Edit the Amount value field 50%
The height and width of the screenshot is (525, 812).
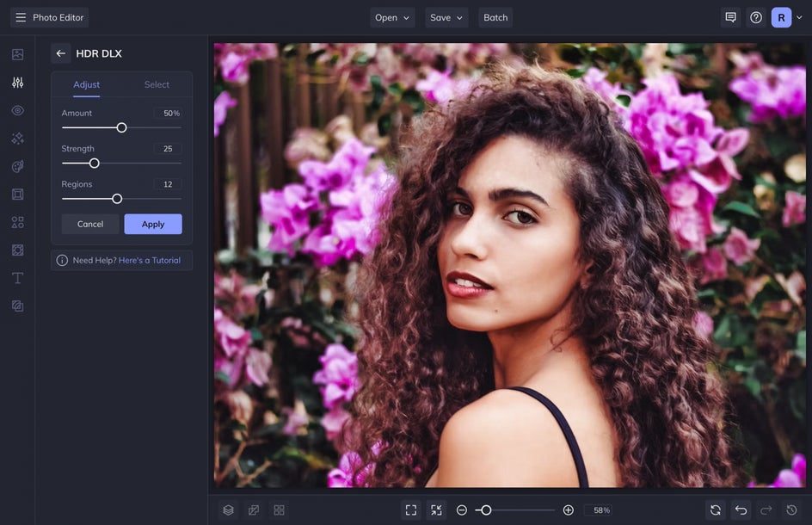click(168, 113)
